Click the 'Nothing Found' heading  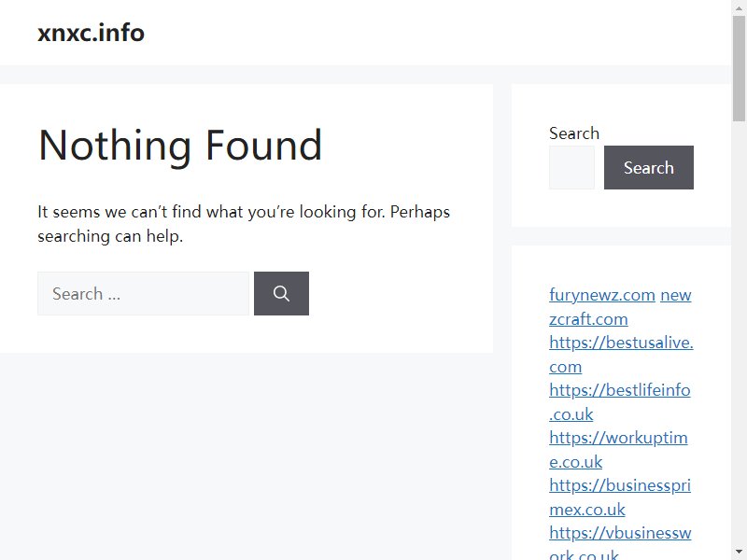pos(180,145)
